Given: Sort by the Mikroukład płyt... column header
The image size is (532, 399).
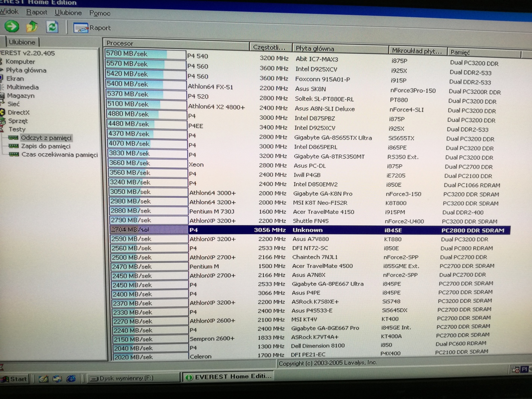Looking at the screenshot, I should (418, 51).
